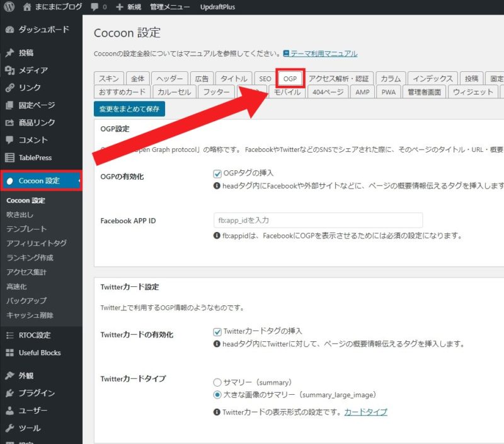Switch to the 全体 tab
The width and height of the screenshot is (504, 444).
click(137, 78)
